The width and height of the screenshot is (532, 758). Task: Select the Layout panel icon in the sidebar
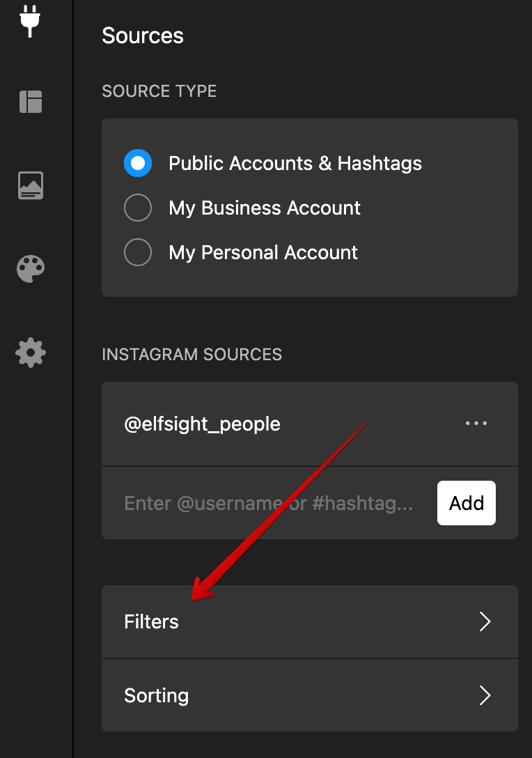[30, 102]
